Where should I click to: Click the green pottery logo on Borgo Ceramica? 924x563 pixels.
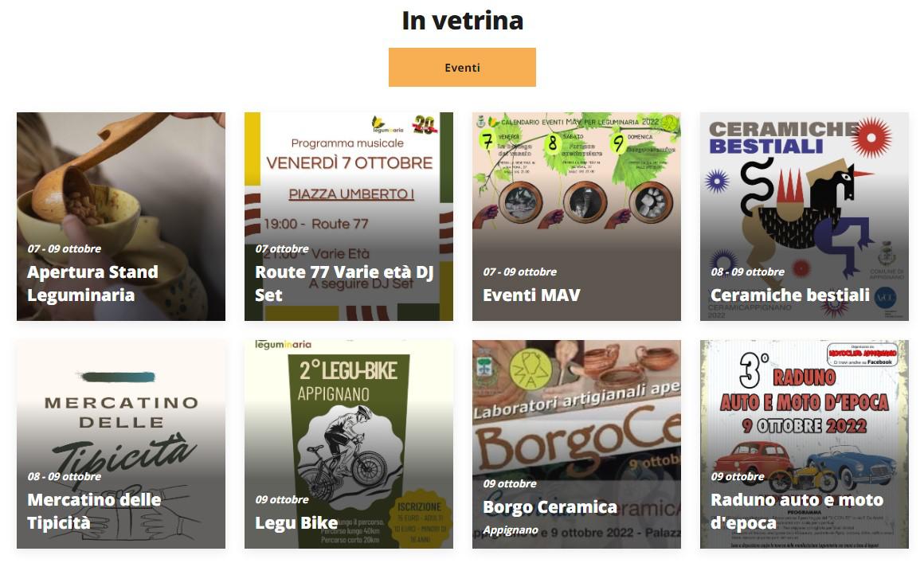(531, 369)
